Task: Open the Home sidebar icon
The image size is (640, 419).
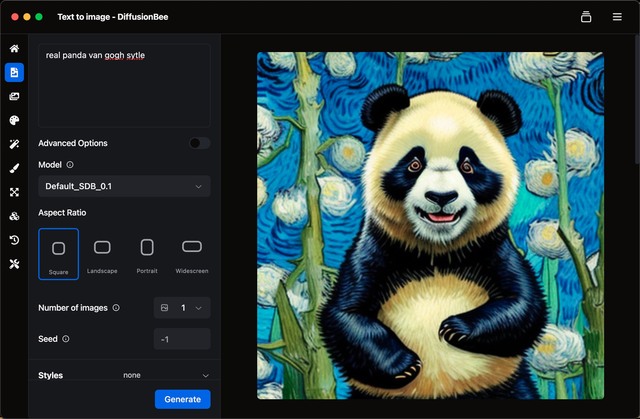Action: pyautogui.click(x=14, y=49)
